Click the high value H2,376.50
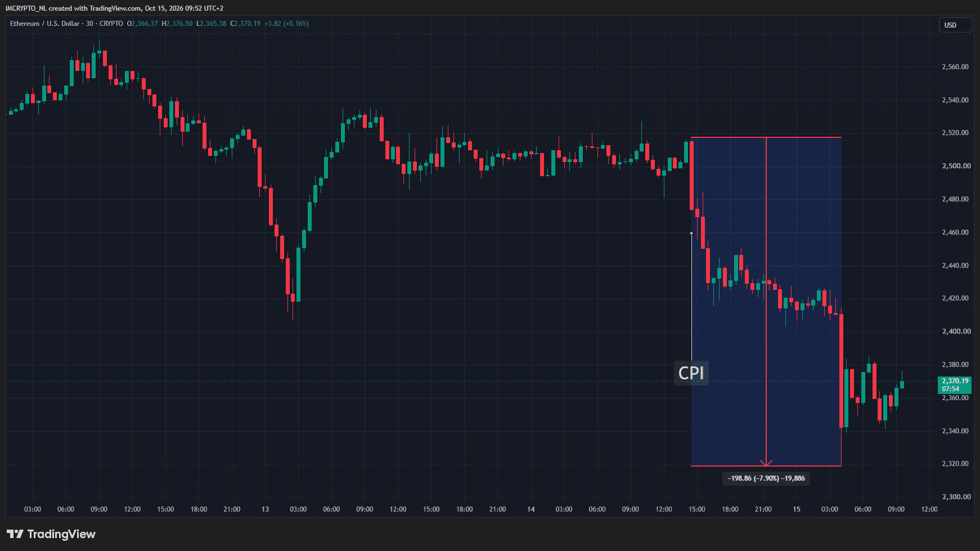980x551 pixels. coord(177,24)
